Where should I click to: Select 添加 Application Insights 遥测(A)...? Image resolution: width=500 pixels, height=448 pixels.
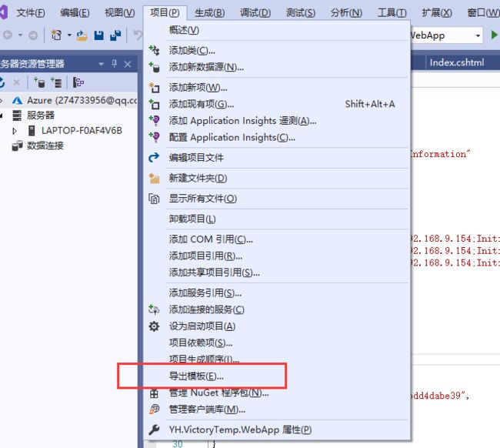tap(277, 121)
